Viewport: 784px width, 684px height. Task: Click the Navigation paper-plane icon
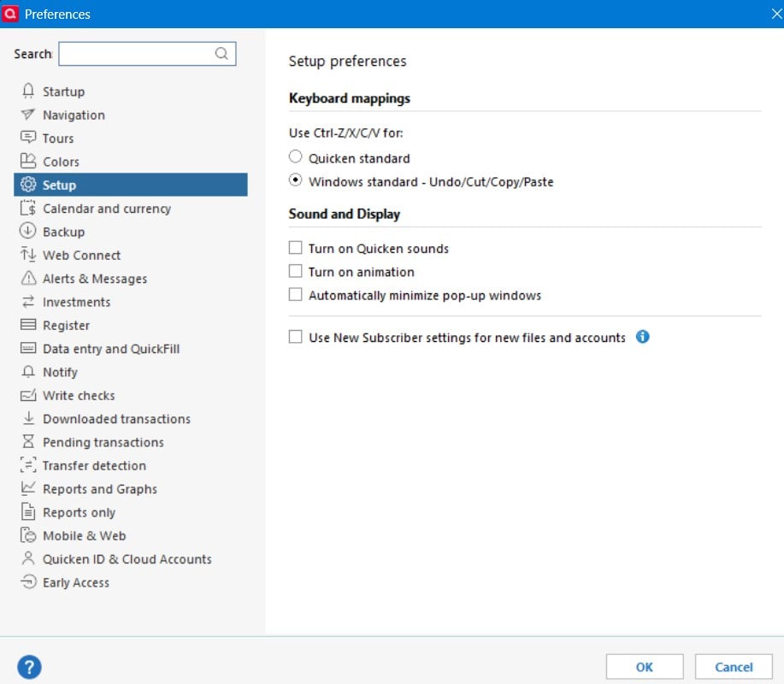pyautogui.click(x=28, y=115)
